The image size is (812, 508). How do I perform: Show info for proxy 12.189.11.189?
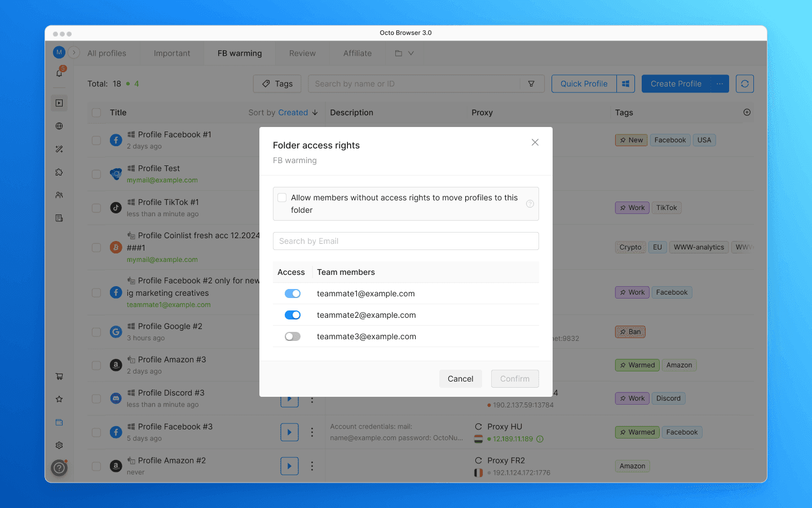coord(540,439)
